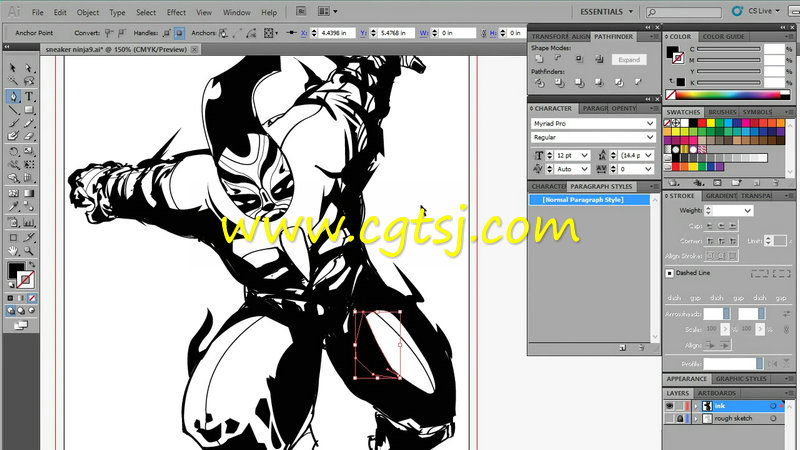Open the leading value dropdown
Screen dimensions: 800x450
pyautogui.click(x=648, y=155)
